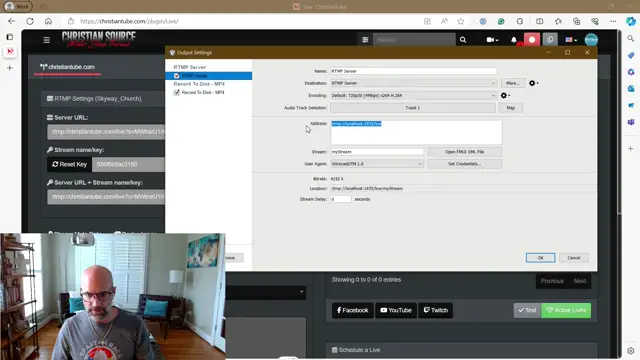640x360 pixels.
Task: Add a new vertical tab with plus
Action: coord(10,68)
